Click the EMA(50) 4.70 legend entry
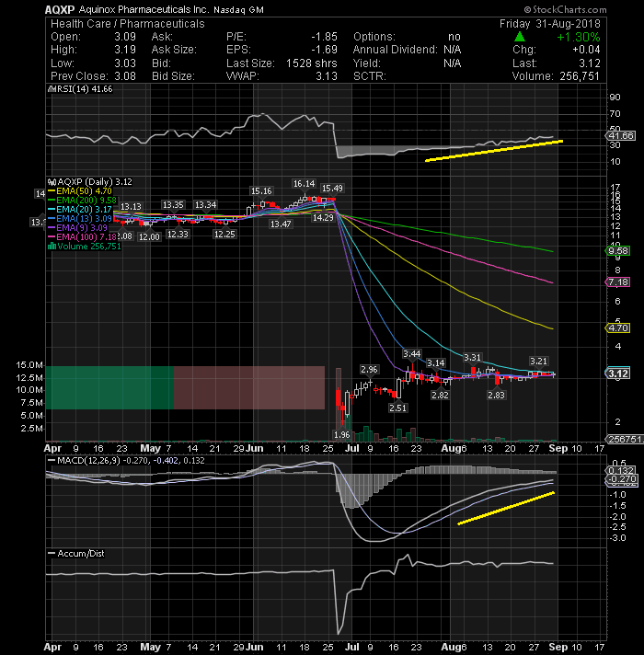This screenshot has height=655, width=644. point(80,191)
